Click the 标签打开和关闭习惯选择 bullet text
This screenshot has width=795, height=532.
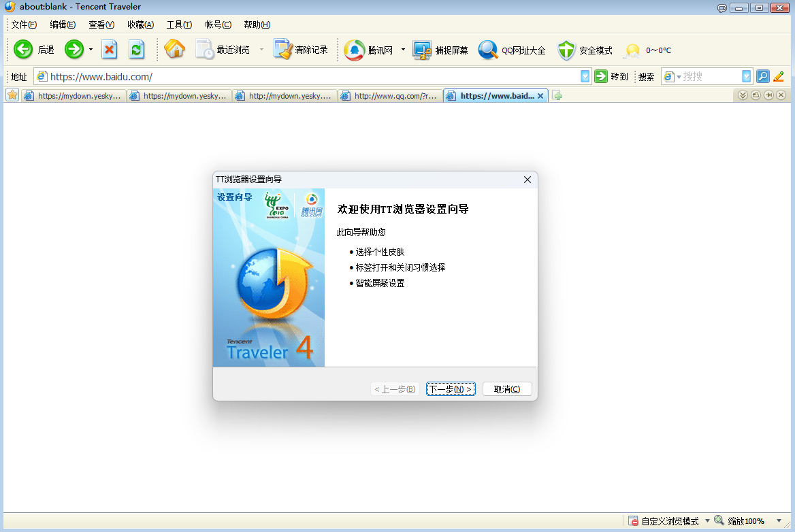click(400, 267)
